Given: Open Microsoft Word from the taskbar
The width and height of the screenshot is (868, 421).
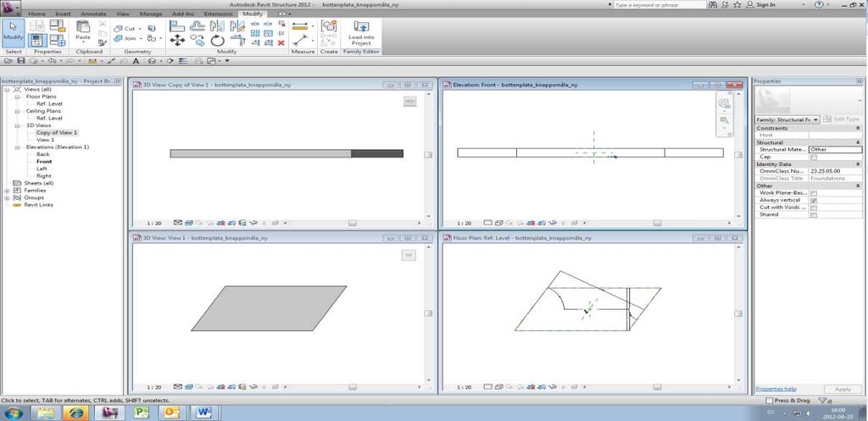Looking at the screenshot, I should point(203,413).
